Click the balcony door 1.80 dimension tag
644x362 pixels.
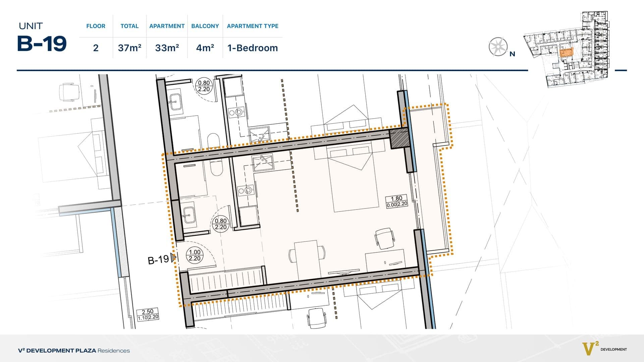pyautogui.click(x=397, y=201)
